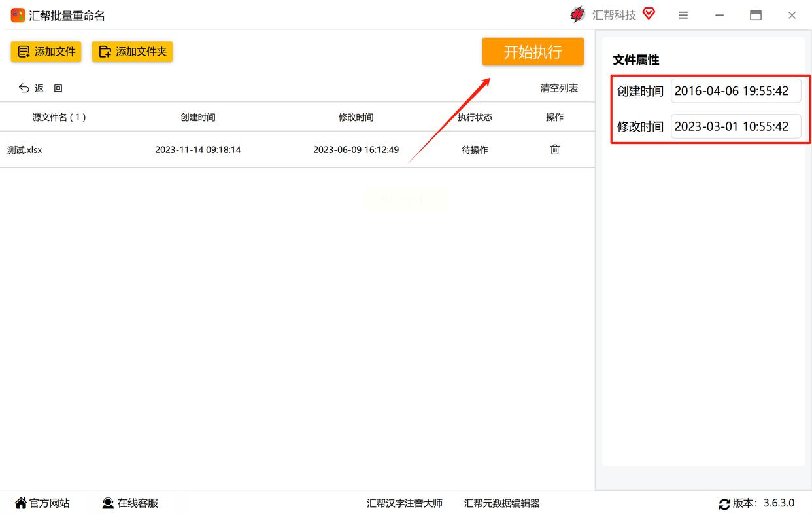Click the back arrow 返回 icon
The image size is (812, 515).
click(x=25, y=88)
